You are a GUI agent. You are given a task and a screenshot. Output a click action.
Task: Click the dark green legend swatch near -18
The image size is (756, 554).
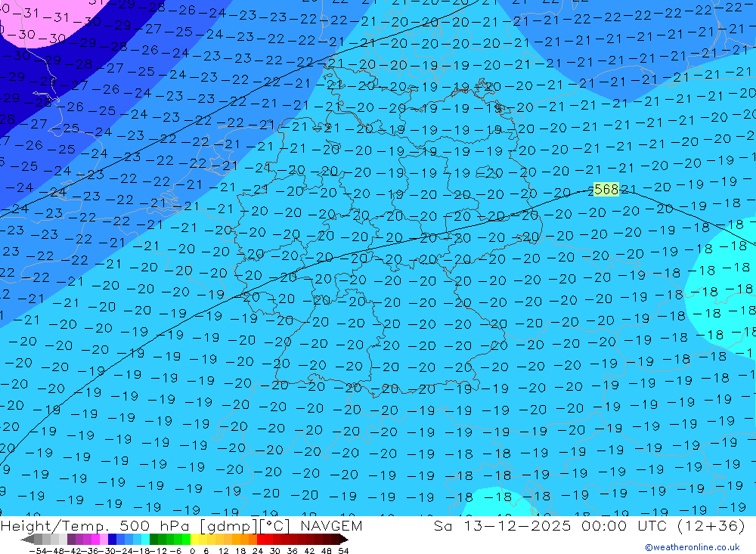(153, 540)
